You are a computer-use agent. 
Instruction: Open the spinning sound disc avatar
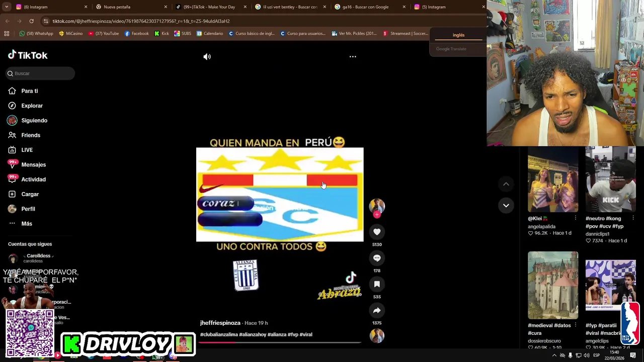pos(377,336)
